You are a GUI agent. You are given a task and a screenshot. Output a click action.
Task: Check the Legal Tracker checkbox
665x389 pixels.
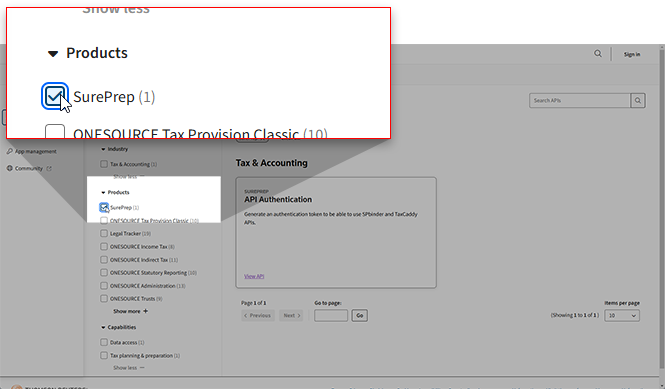pyautogui.click(x=104, y=233)
